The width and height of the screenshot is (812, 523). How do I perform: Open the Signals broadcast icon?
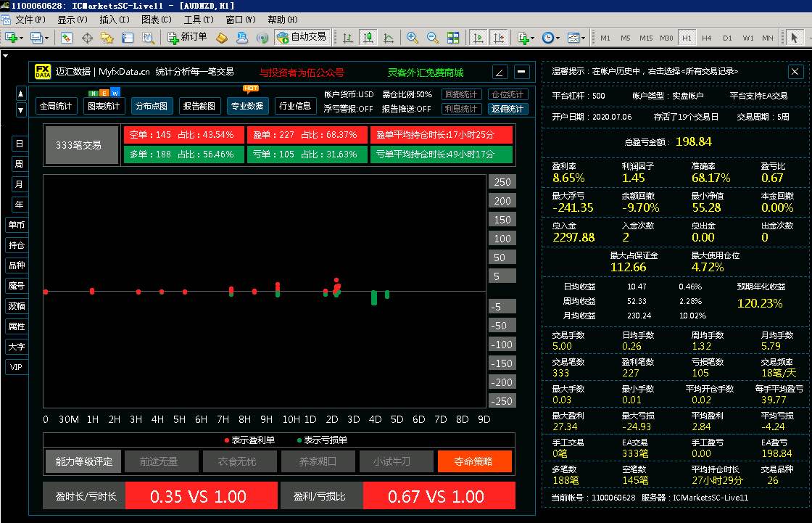(262, 38)
